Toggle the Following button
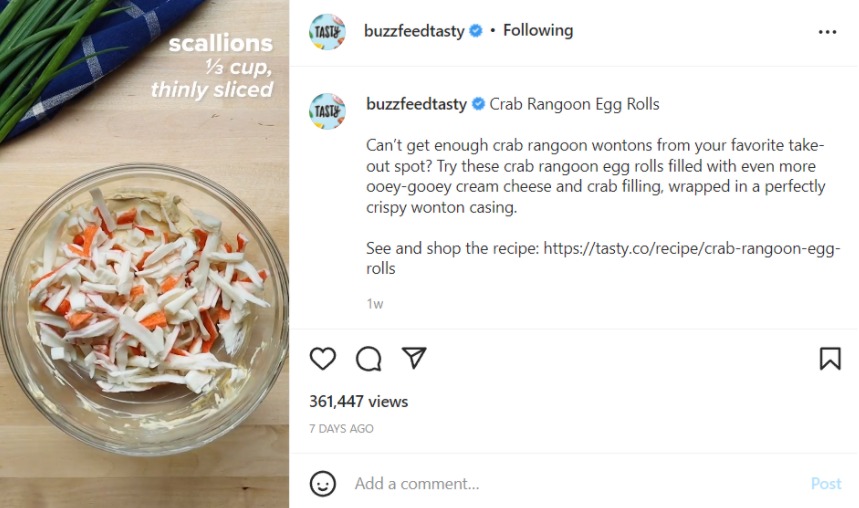Image resolution: width=859 pixels, height=508 pixels. click(538, 31)
